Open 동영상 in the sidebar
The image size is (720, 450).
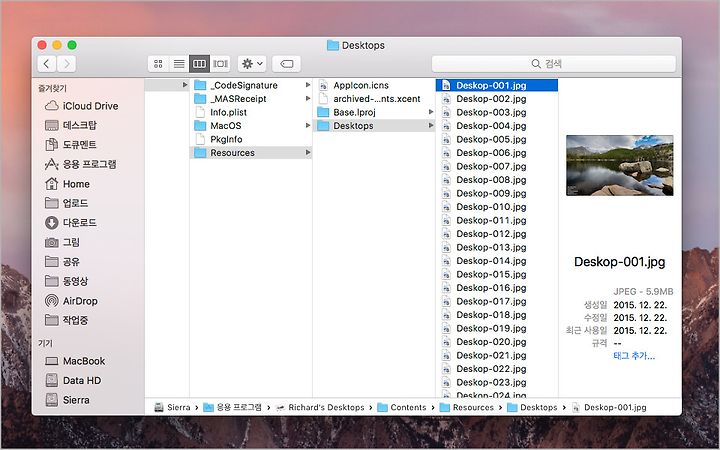click(x=67, y=281)
